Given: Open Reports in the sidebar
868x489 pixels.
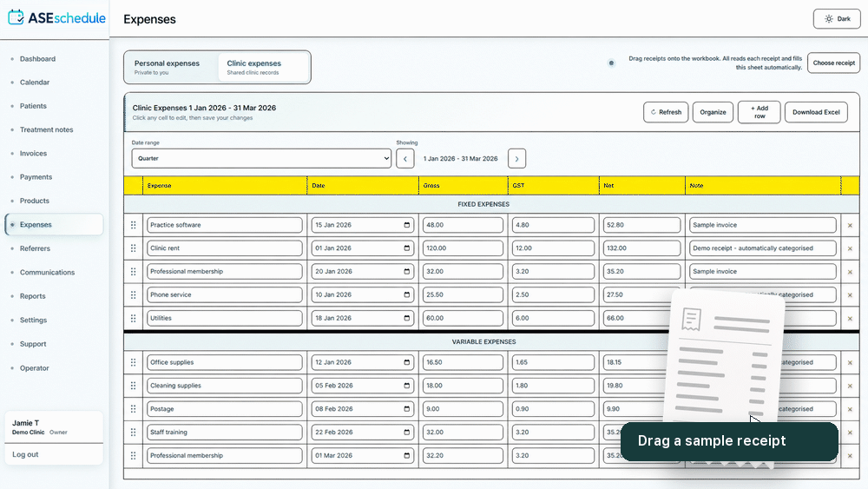Looking at the screenshot, I should 33,296.
